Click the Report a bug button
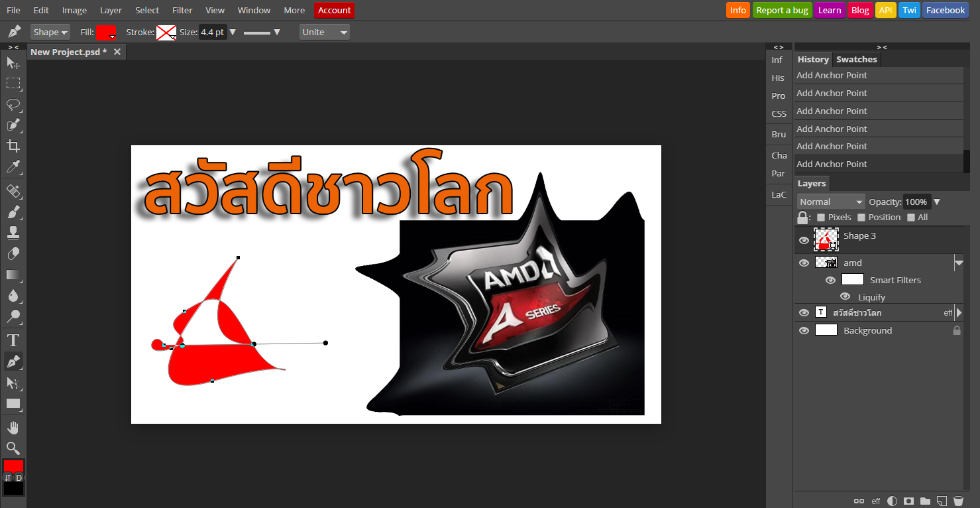The image size is (980, 508). pyautogui.click(x=783, y=10)
